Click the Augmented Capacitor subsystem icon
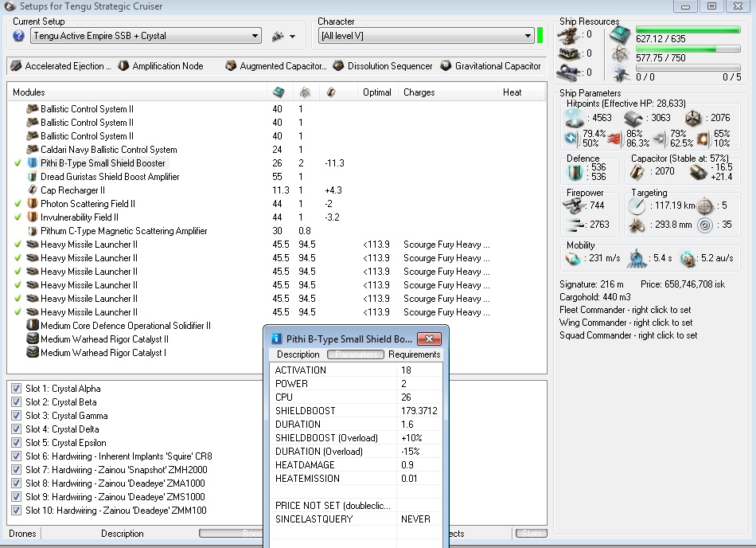The width and height of the screenshot is (756, 548). 231,65
